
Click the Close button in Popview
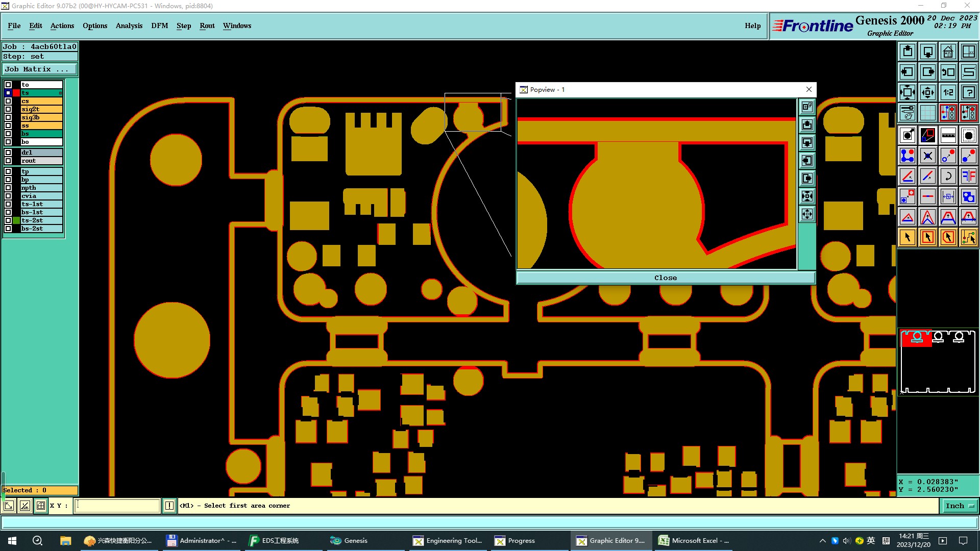[665, 278]
